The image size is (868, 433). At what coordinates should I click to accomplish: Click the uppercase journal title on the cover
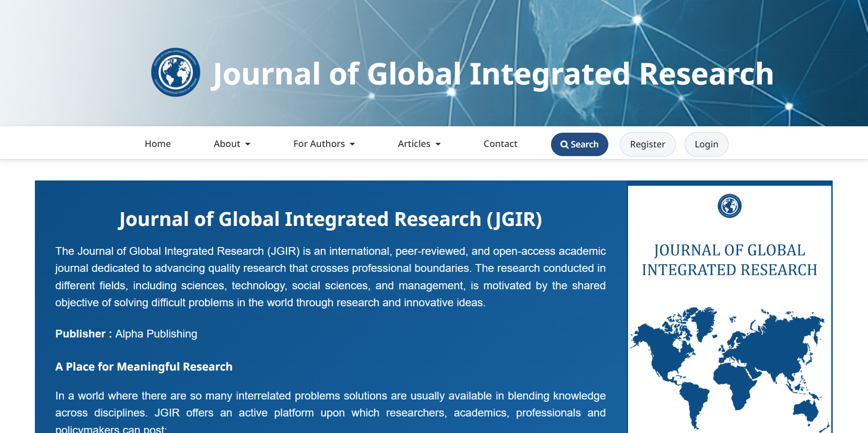(729, 260)
